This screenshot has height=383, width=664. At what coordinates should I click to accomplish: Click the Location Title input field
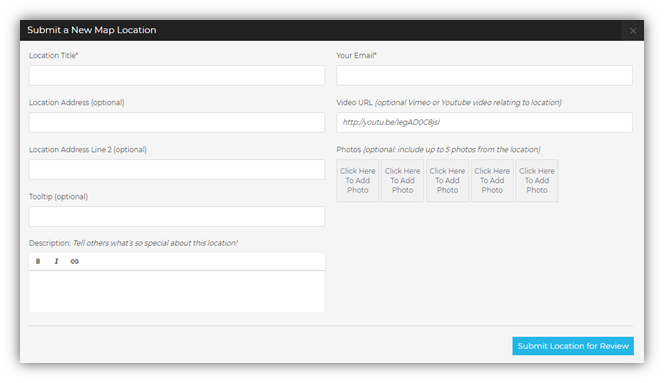click(x=177, y=75)
